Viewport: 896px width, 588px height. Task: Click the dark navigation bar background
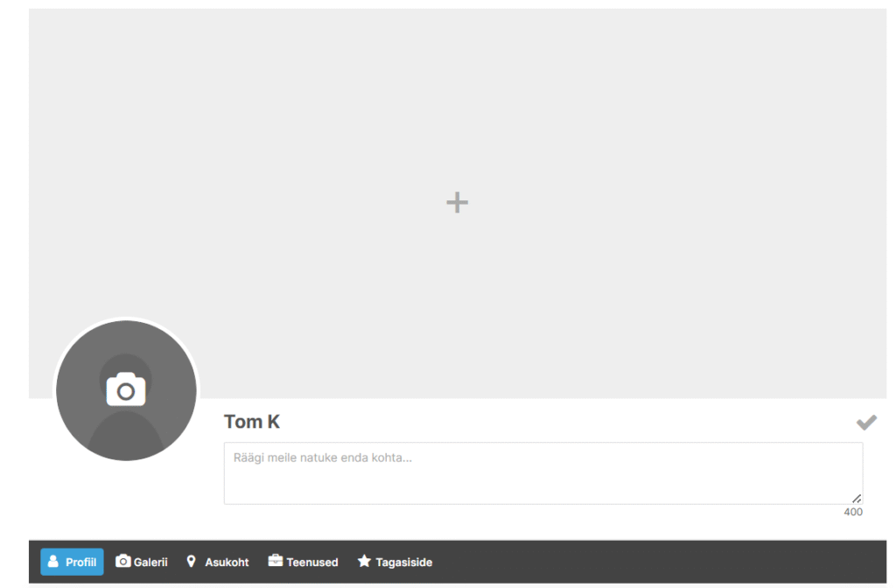pos(657,562)
